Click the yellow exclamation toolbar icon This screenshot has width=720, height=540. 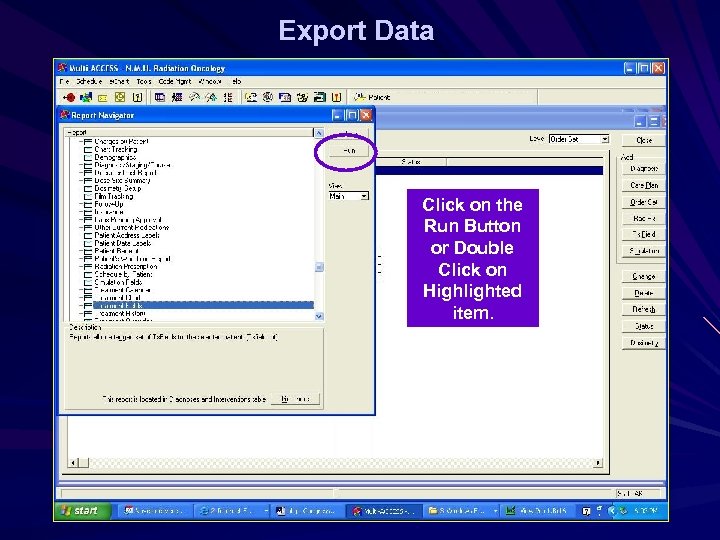[337, 97]
